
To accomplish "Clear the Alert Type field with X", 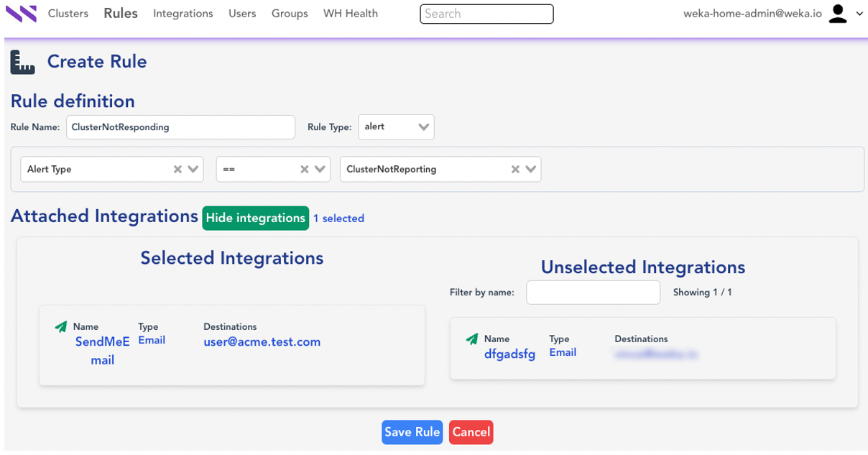I will click(177, 170).
